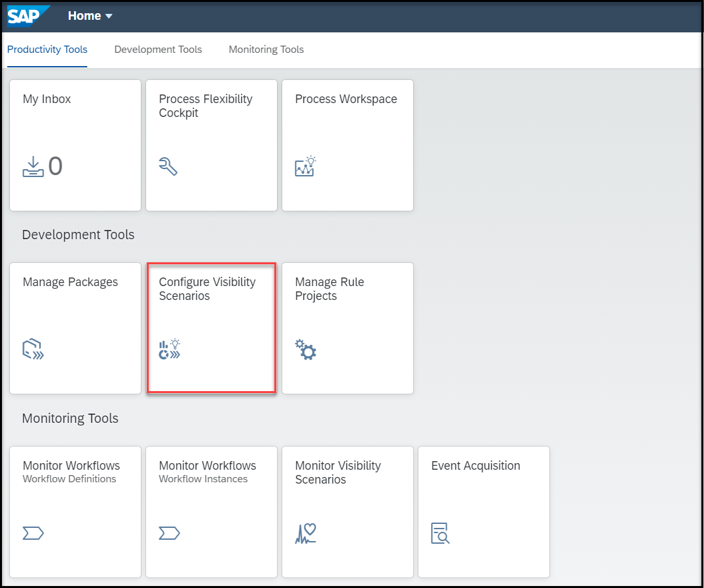
Task: Click the Configure Visibility Scenarios icon
Action: pos(170,349)
